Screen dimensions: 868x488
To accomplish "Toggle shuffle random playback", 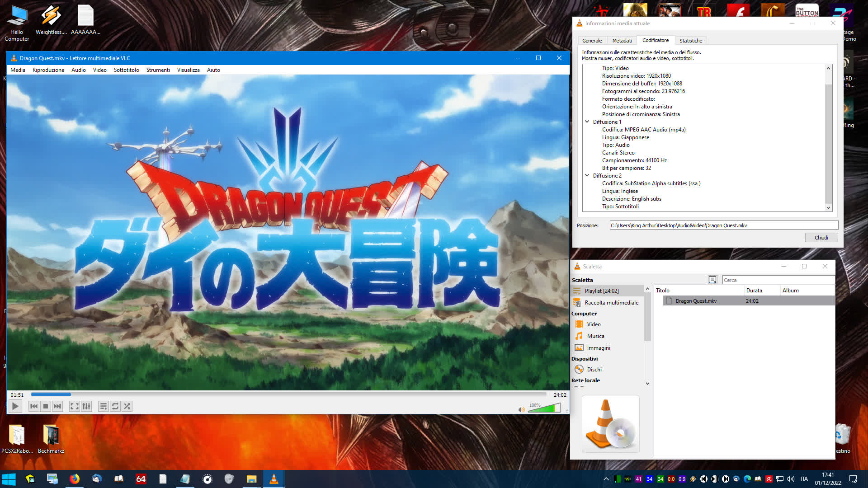I will coord(127,406).
